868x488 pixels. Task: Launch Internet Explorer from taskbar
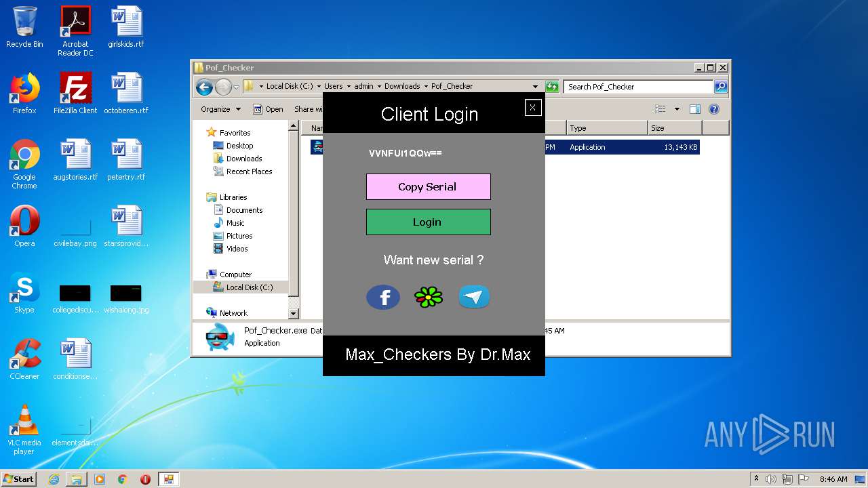54,479
